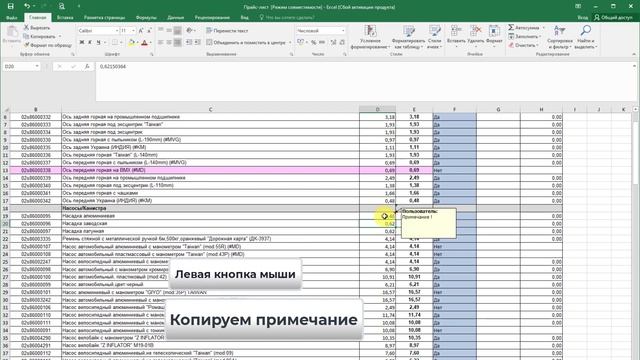Increase decimal places
This screenshot has width=640, height=360.
pyautogui.click(x=333, y=42)
